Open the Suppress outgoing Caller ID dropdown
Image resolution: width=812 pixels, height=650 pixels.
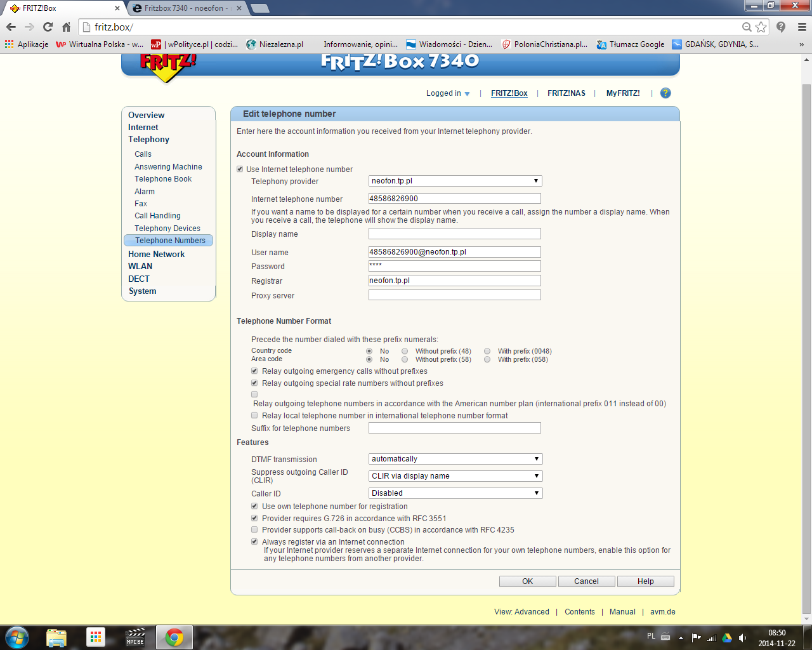455,476
